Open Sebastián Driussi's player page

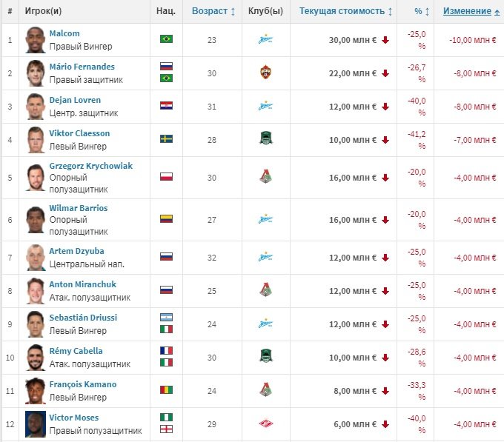[x=83, y=318]
